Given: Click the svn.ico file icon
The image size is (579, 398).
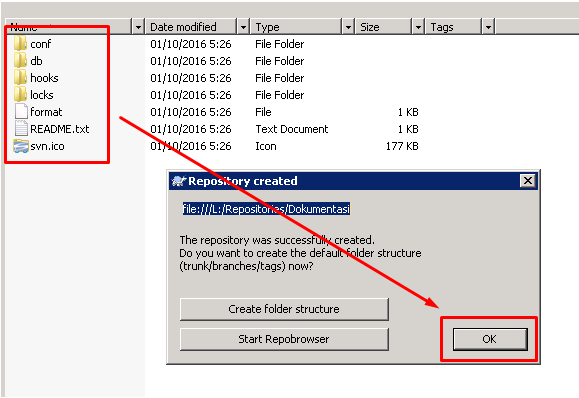Looking at the screenshot, I should point(21,146).
